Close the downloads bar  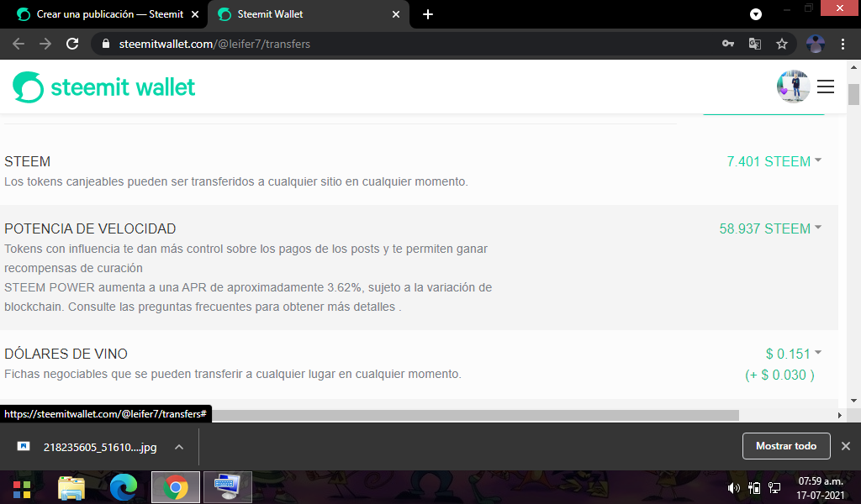846,446
